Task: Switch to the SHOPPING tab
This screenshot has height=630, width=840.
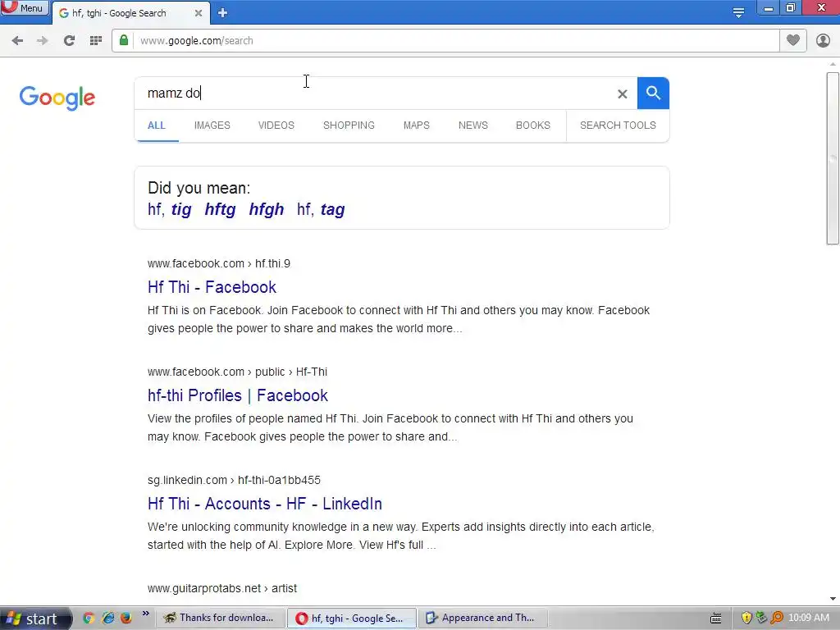Action: (349, 126)
